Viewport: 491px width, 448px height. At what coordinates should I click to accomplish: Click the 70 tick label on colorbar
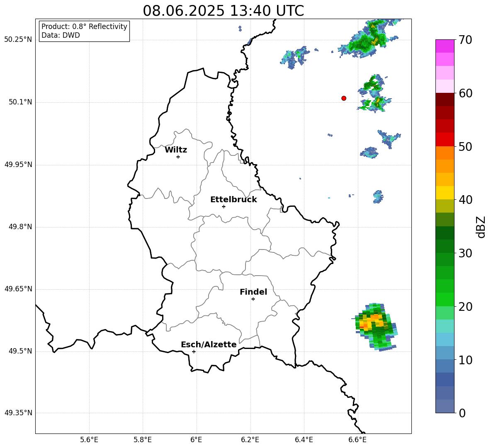[465, 40]
